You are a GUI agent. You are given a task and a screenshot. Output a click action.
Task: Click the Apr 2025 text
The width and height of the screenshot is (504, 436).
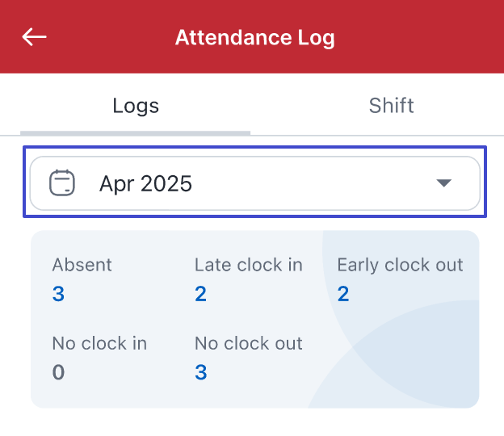tap(145, 183)
